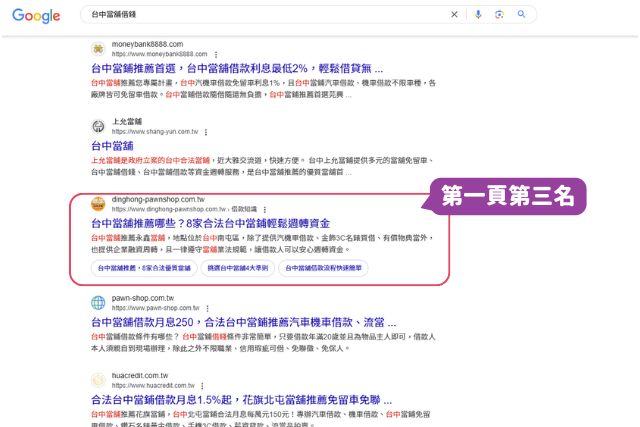Select sitelink chip 台中當舖借款流程快速簡單

(323, 268)
